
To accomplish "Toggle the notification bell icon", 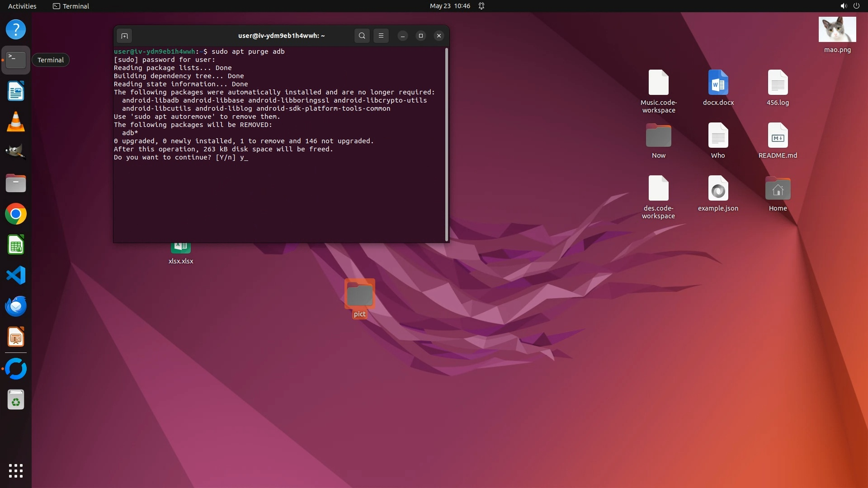I will tap(481, 6).
